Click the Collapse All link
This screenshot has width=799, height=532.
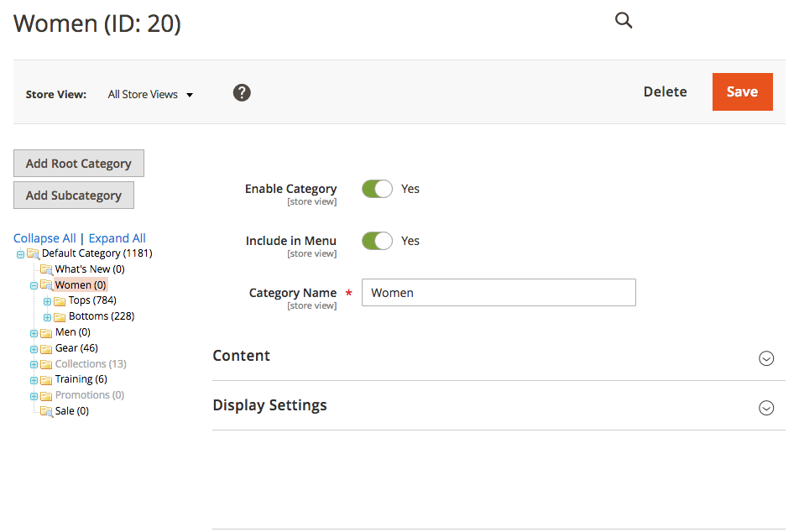(44, 238)
